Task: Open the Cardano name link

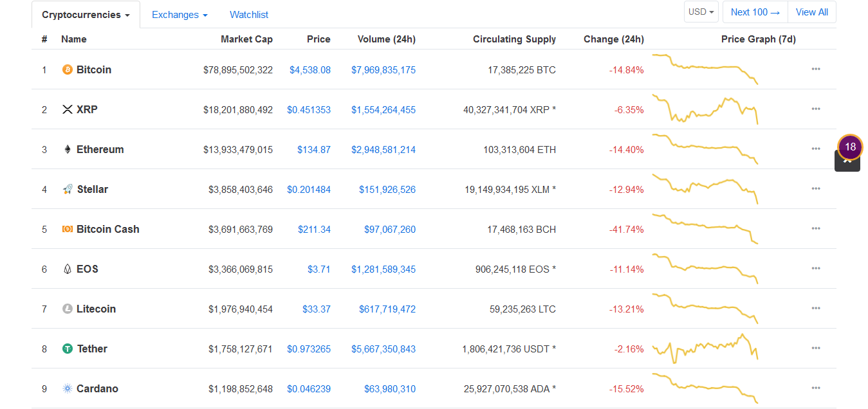Action: tap(98, 388)
